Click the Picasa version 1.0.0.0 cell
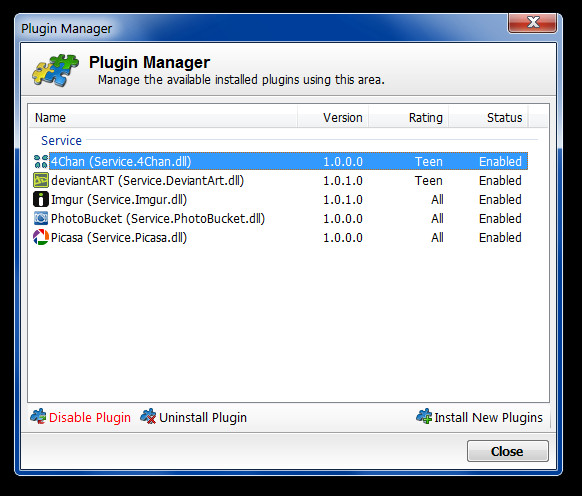 (343, 237)
